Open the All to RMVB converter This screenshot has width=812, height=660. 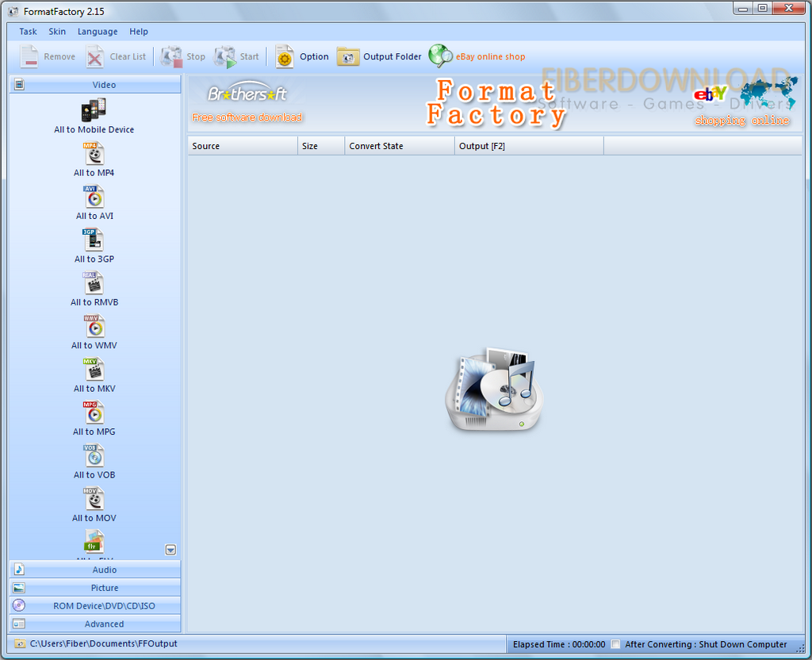(x=94, y=283)
